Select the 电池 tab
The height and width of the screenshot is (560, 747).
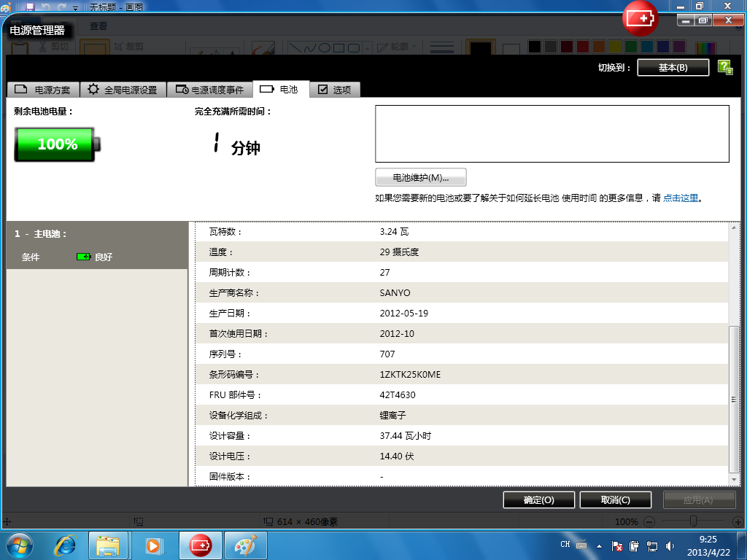tap(281, 89)
